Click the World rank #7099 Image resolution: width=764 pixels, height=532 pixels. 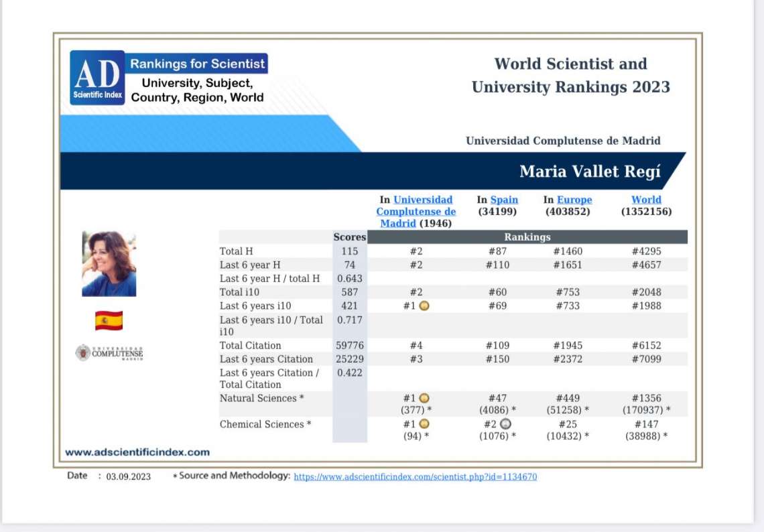[x=646, y=359]
